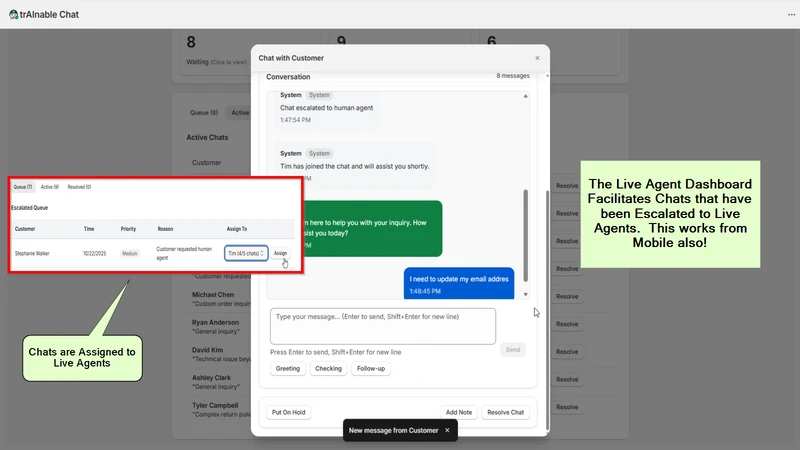Put the chat on hold
The image size is (800, 450).
[288, 412]
